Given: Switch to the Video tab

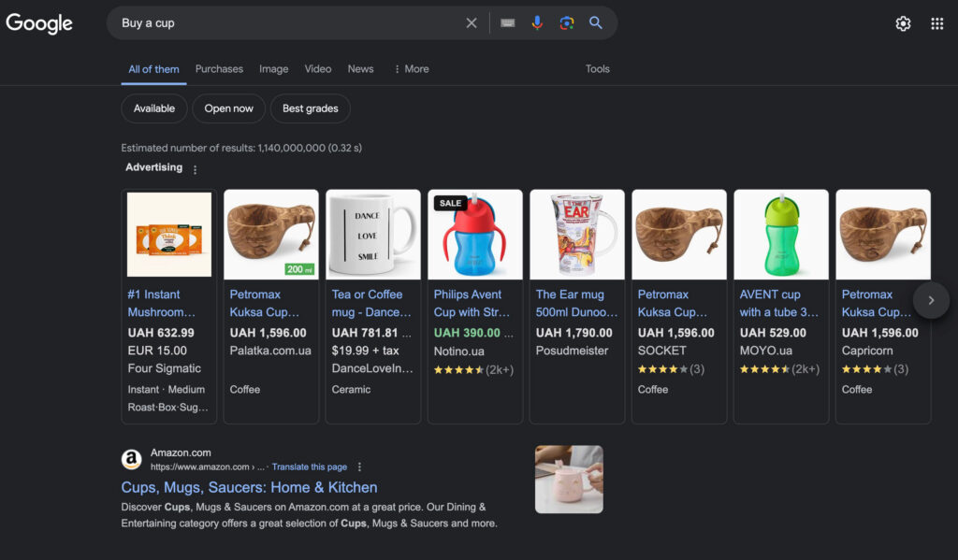Looking at the screenshot, I should [x=318, y=69].
